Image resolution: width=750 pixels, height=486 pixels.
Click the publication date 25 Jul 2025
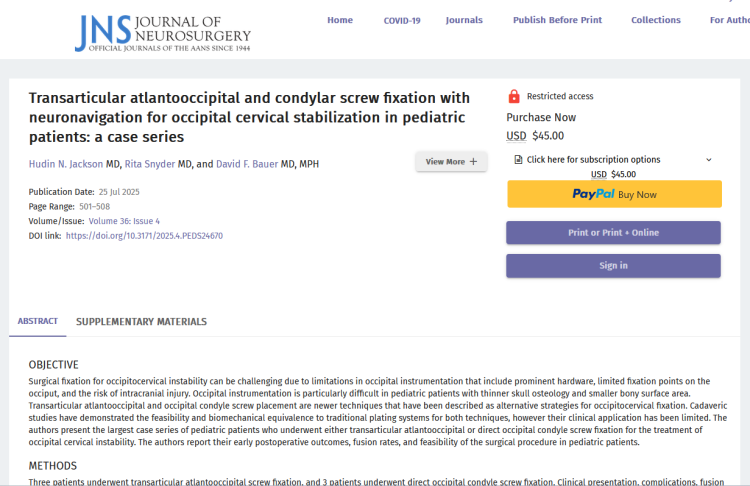(119, 192)
